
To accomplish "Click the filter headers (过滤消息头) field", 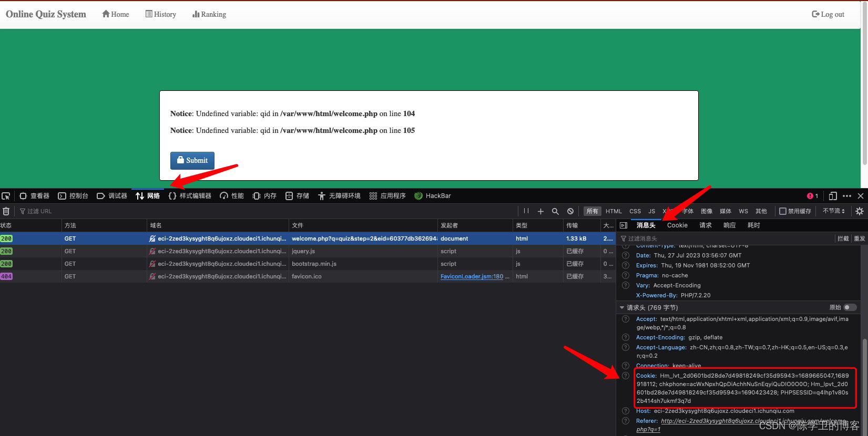I will point(726,238).
